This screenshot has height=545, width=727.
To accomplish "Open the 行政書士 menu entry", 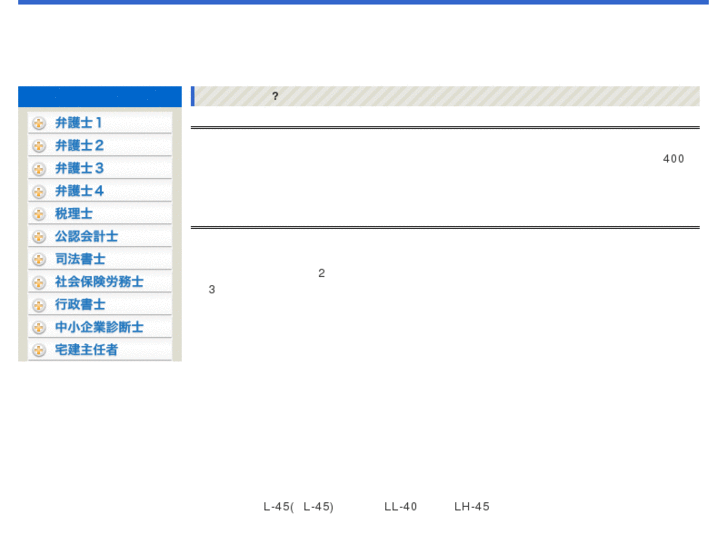I will (x=100, y=305).
